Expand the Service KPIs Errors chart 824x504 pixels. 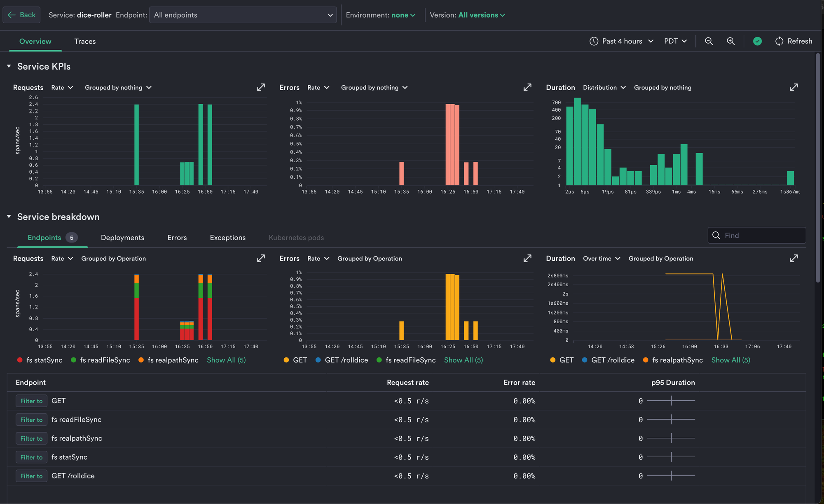(527, 87)
